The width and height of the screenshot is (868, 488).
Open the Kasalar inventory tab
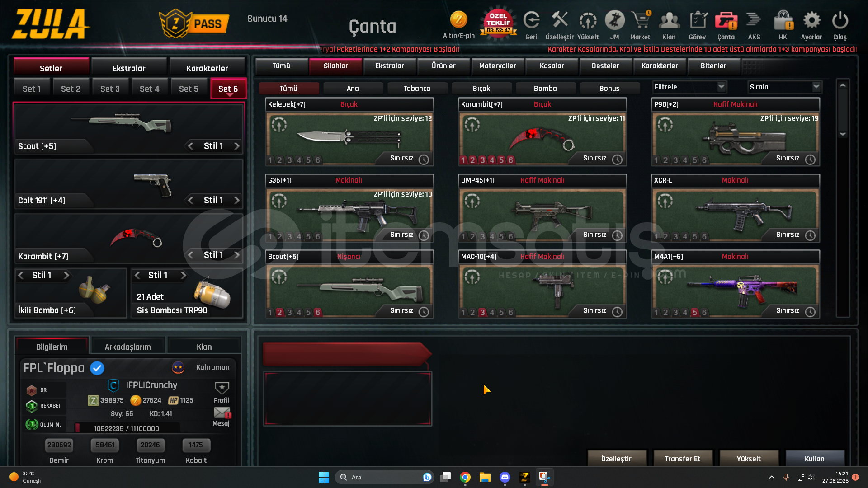click(x=552, y=66)
